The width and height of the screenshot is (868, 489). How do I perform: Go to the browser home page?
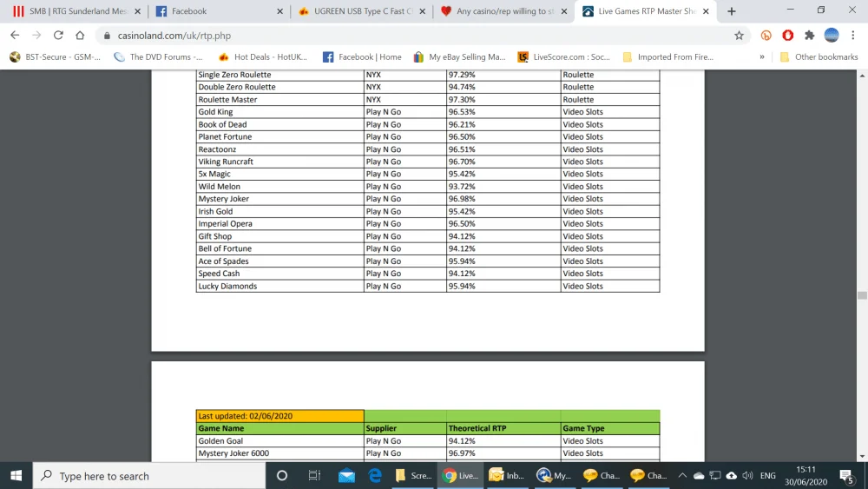pyautogui.click(x=80, y=36)
